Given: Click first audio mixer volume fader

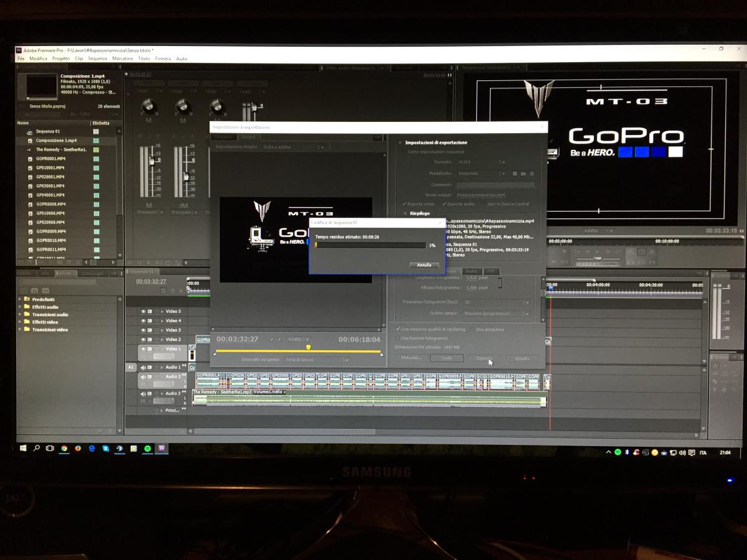Looking at the screenshot, I should coord(151,162).
